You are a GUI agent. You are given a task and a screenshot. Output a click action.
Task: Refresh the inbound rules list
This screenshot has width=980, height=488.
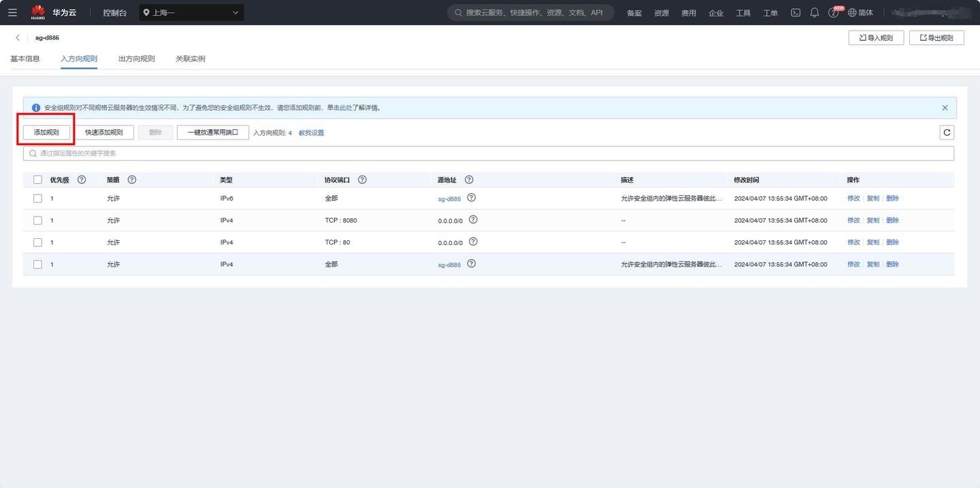pos(947,133)
